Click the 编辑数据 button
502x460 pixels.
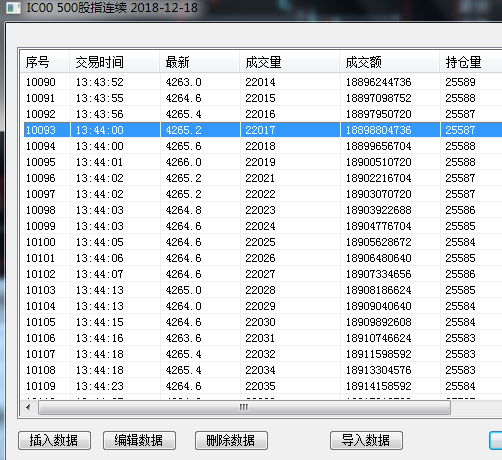tap(139, 441)
